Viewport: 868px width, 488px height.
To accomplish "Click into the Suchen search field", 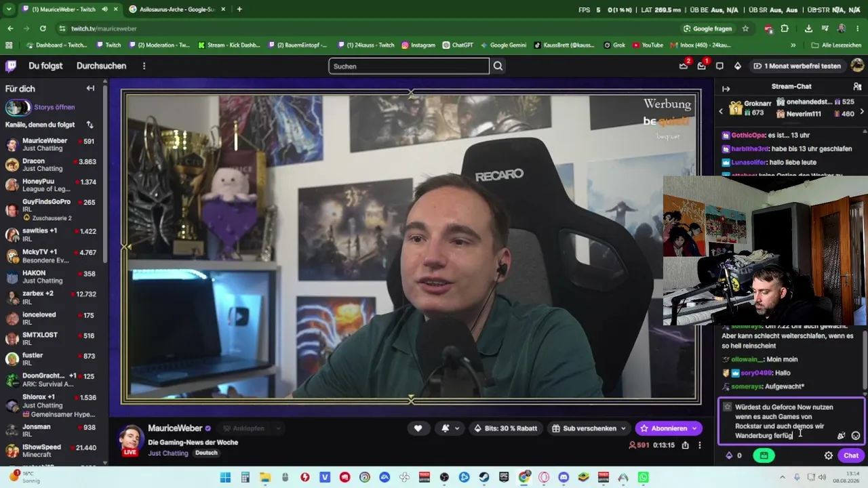I will pyautogui.click(x=409, y=66).
